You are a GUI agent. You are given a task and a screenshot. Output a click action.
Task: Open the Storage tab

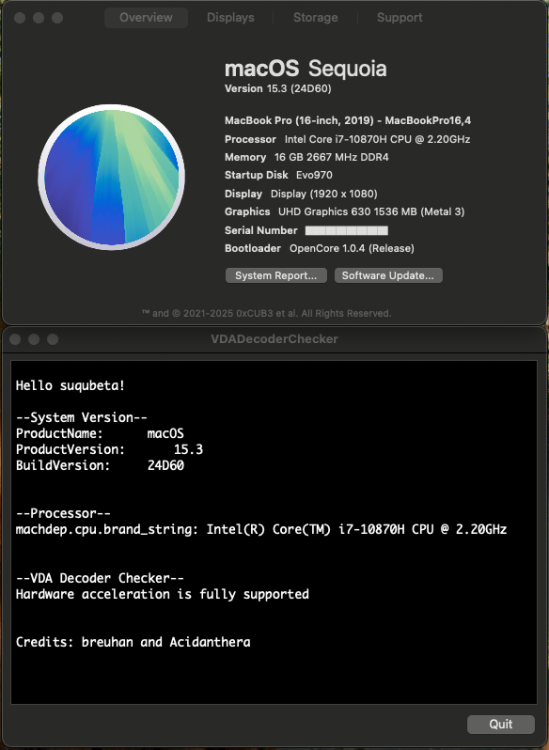click(x=315, y=18)
